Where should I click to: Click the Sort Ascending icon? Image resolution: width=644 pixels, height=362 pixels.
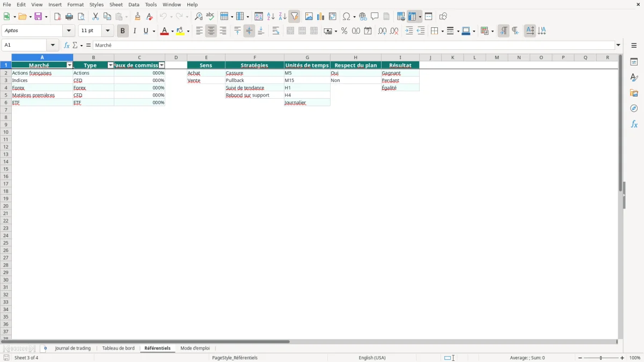pyautogui.click(x=270, y=17)
